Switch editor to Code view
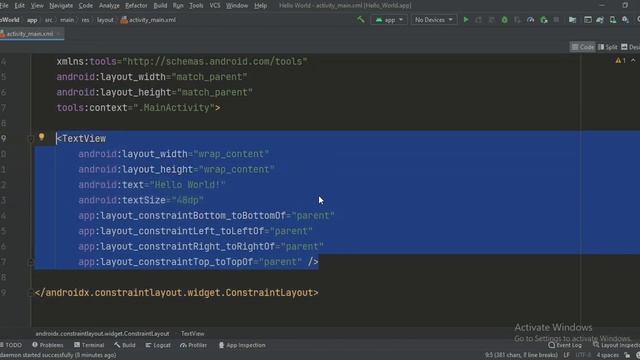 click(583, 47)
